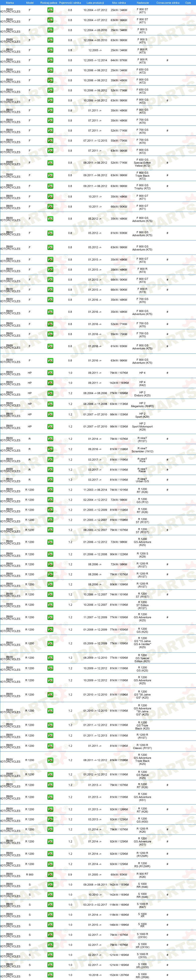Click fuel icon in R 1200 ST Edition row

pyautogui.click(x=50, y=605)
